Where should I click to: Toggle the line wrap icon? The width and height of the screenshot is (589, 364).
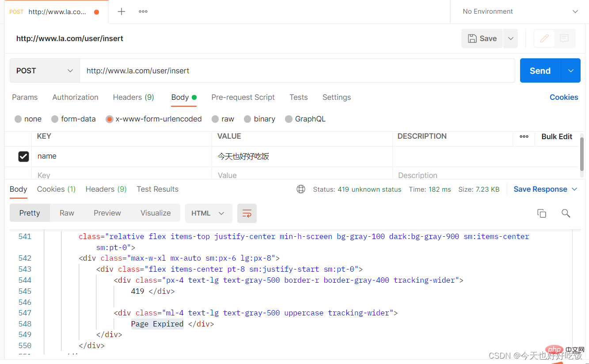tap(247, 213)
